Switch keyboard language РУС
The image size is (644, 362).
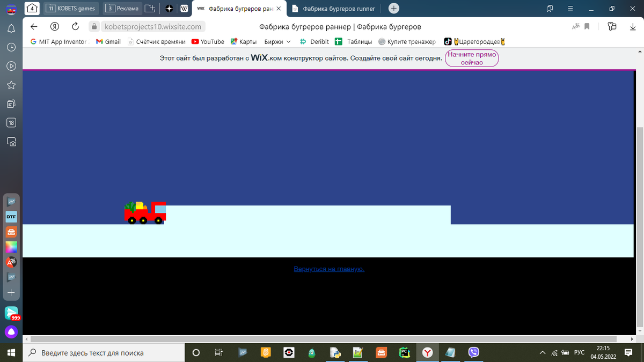[579, 352]
